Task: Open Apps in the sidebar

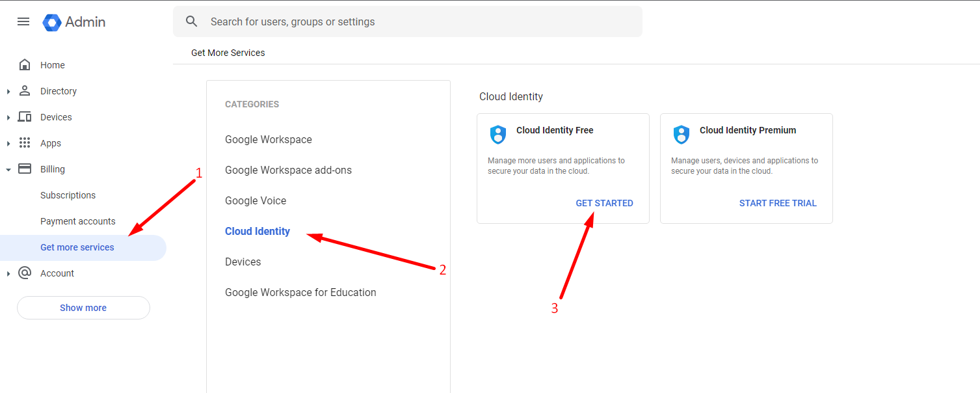Action: (x=51, y=143)
